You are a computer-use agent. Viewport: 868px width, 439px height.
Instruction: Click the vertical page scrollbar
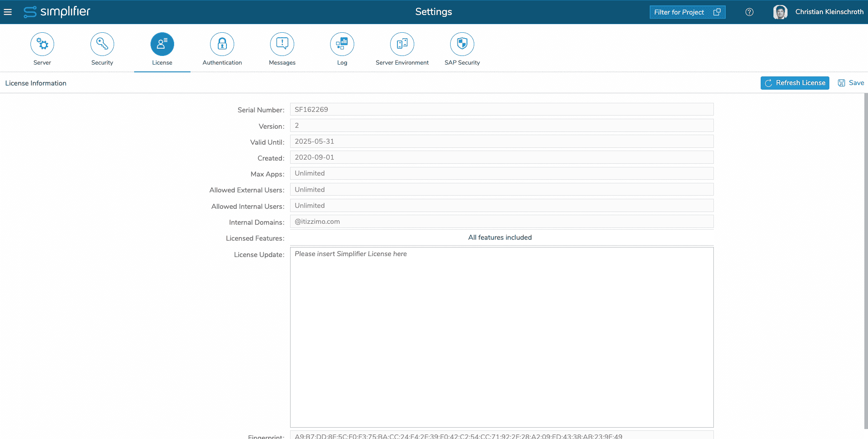[866, 261]
